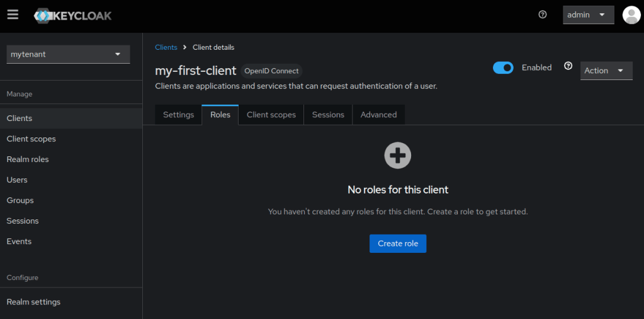This screenshot has width=644, height=319.
Task: Click the large plus icon for roles
Action: click(x=397, y=155)
